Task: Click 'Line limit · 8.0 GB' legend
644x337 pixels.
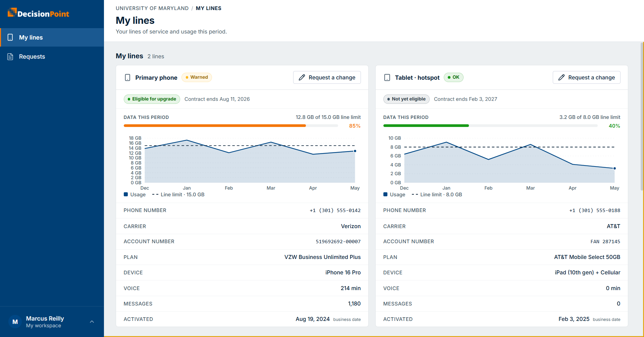Action: (x=437, y=194)
